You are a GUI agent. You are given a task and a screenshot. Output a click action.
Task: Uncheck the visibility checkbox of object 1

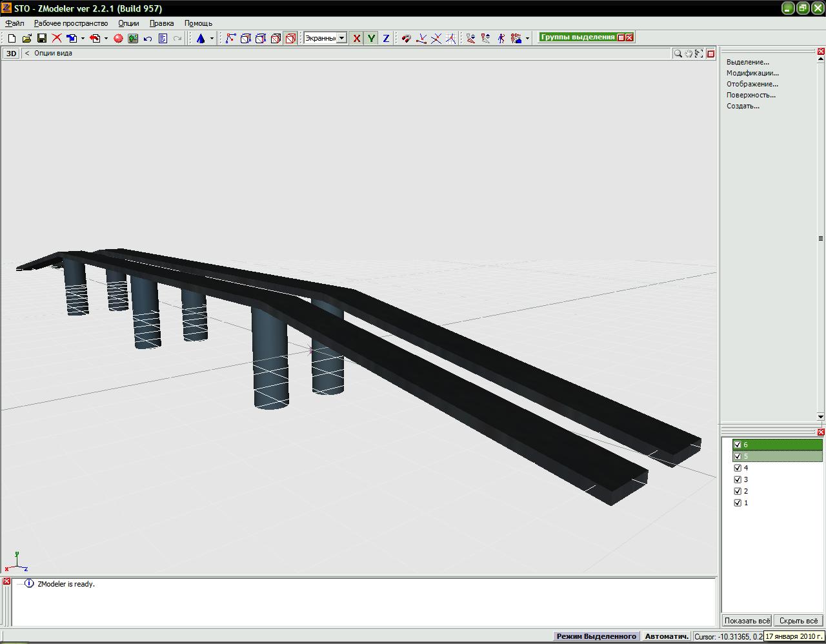tap(738, 503)
